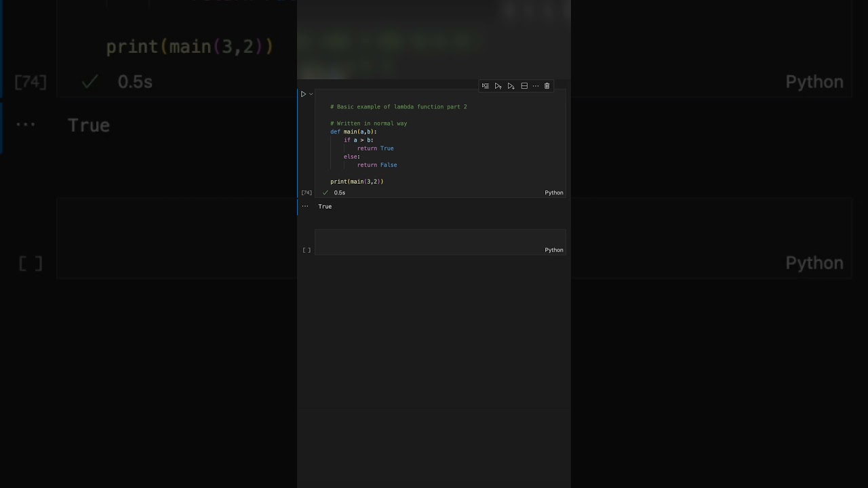The width and height of the screenshot is (868, 488).
Task: Delete the cell with the trash icon
Action: click(x=547, y=86)
